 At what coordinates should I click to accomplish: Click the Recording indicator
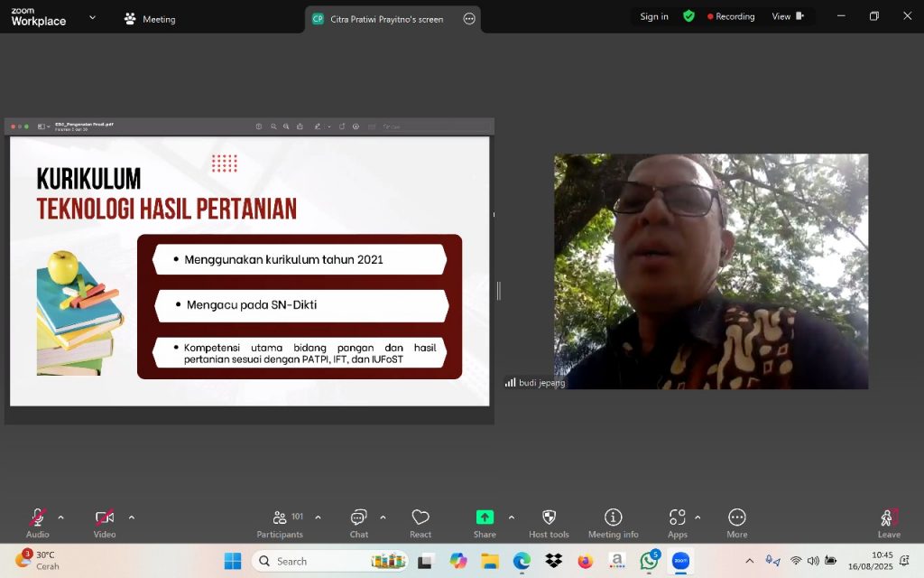coord(731,16)
